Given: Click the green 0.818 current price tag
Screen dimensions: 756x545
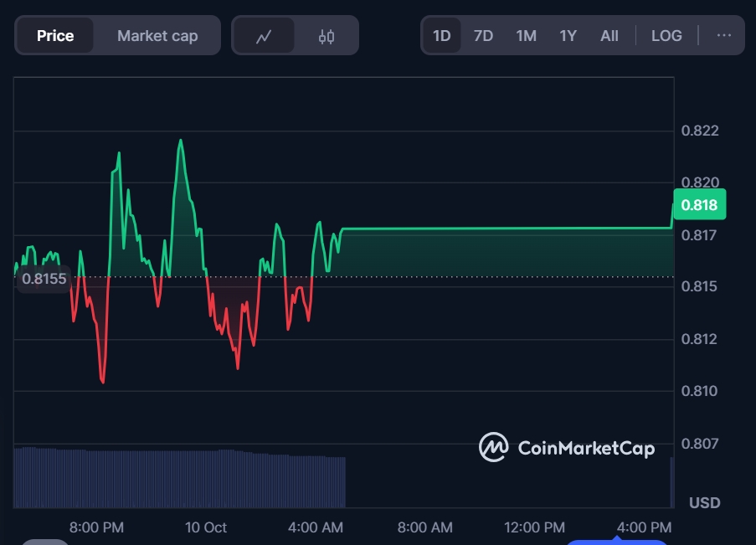Looking at the screenshot, I should click(x=698, y=205).
